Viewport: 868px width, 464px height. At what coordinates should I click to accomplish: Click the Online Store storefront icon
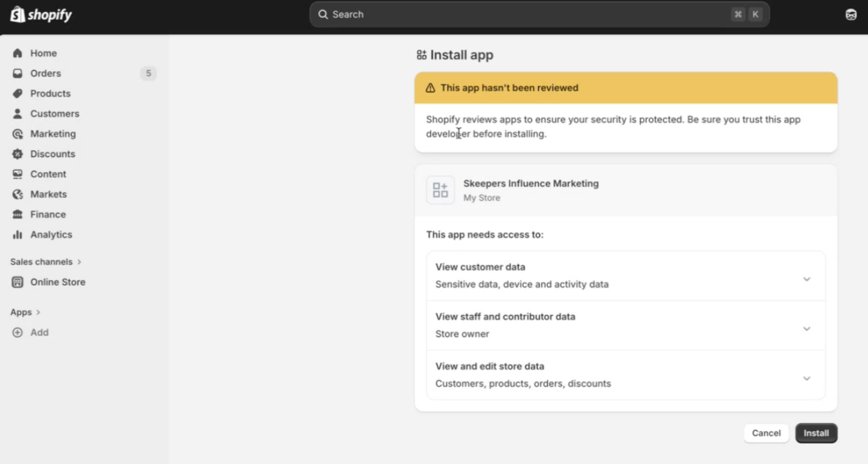tap(18, 282)
